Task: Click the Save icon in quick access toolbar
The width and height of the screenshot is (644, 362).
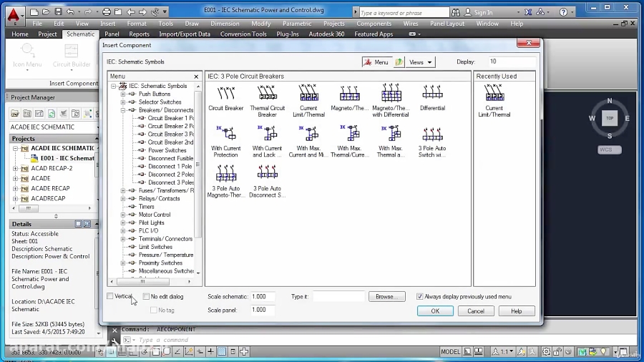Action: tap(59, 12)
